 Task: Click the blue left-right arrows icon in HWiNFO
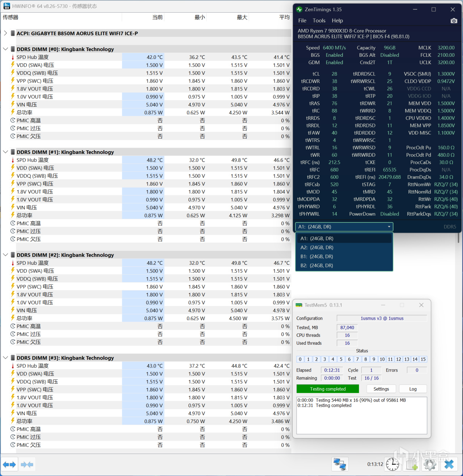9,464
